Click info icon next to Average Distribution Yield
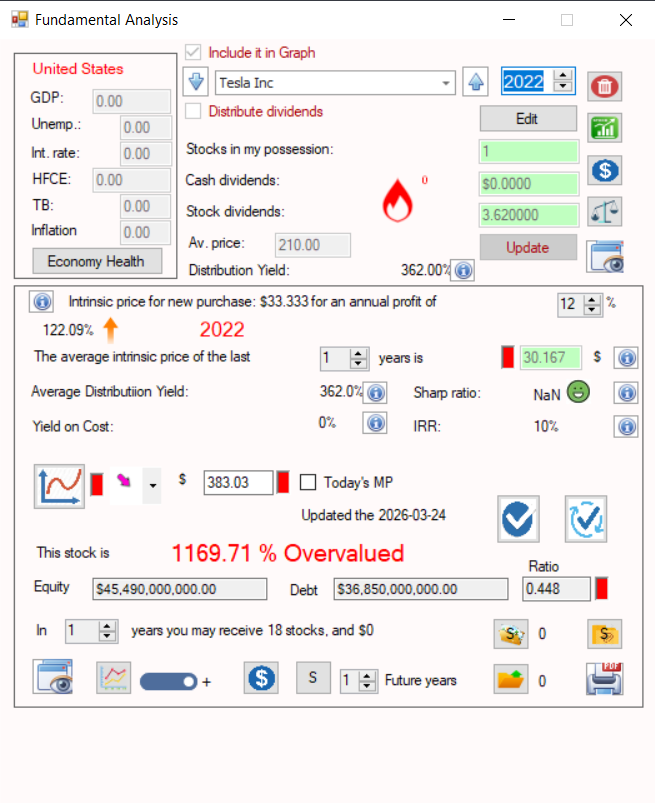Viewport: 655px width, 803px height. [375, 393]
